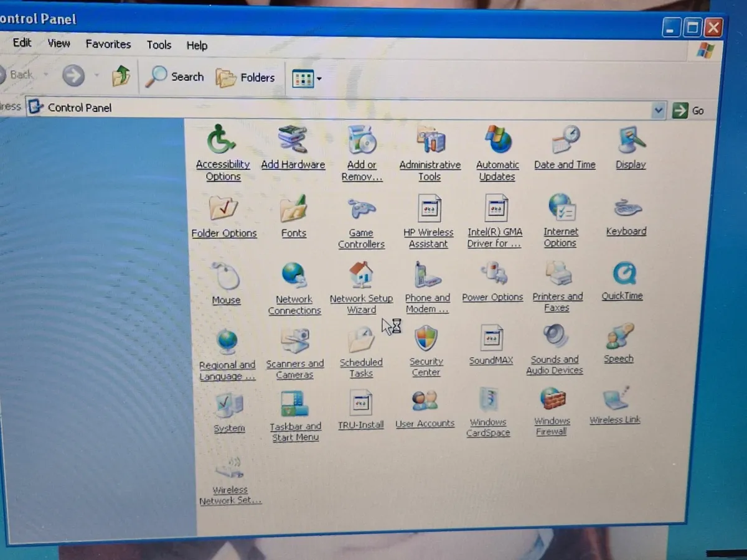The width and height of the screenshot is (747, 560).
Task: Open the Security Center shield icon
Action: (426, 339)
